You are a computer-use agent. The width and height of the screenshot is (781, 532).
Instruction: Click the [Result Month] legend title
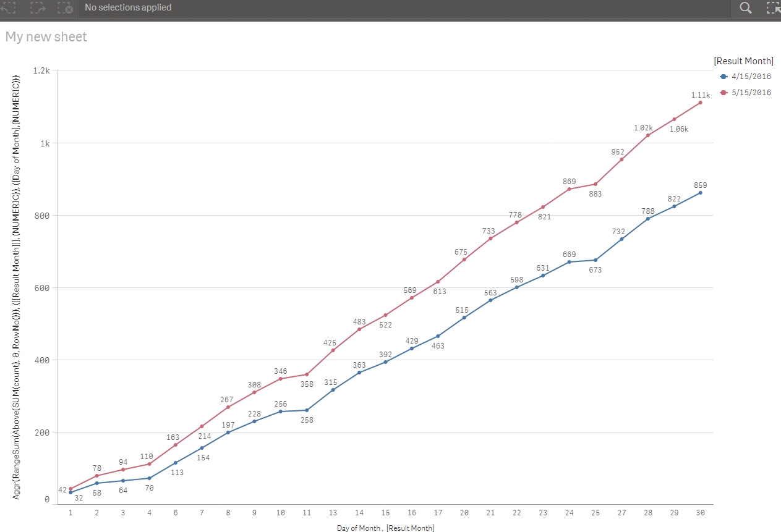pos(743,61)
